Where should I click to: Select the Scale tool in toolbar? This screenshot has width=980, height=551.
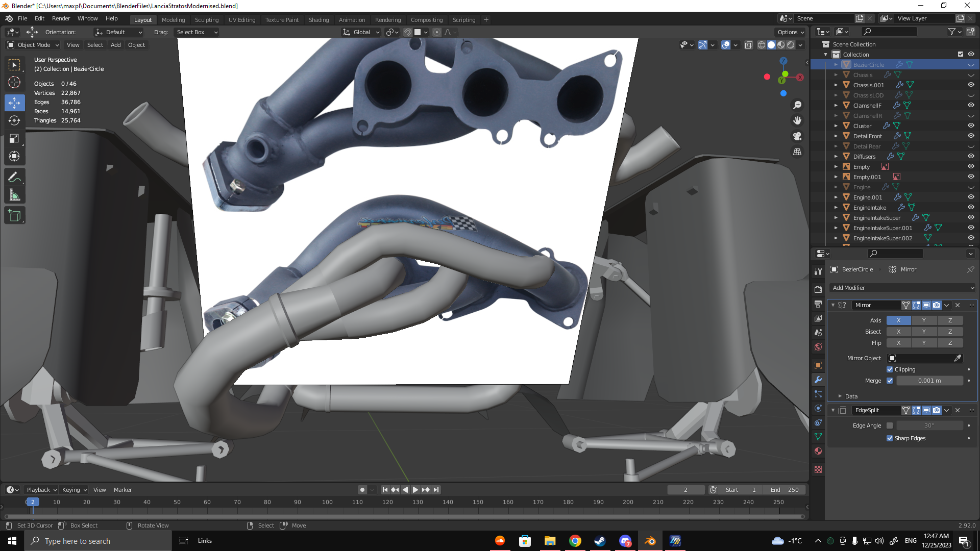pos(14,139)
